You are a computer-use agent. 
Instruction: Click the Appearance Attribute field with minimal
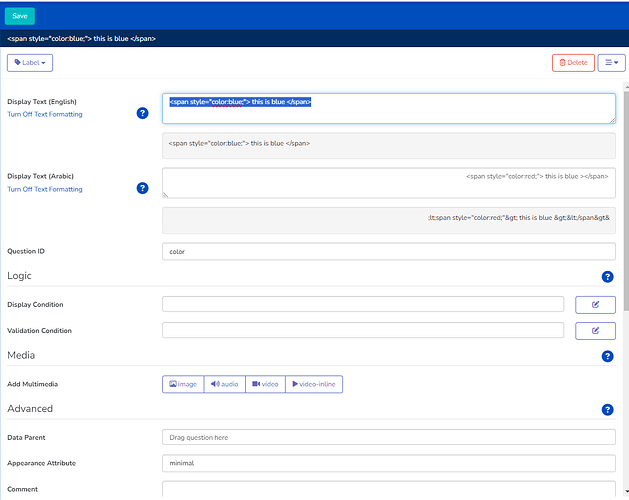tap(389, 463)
